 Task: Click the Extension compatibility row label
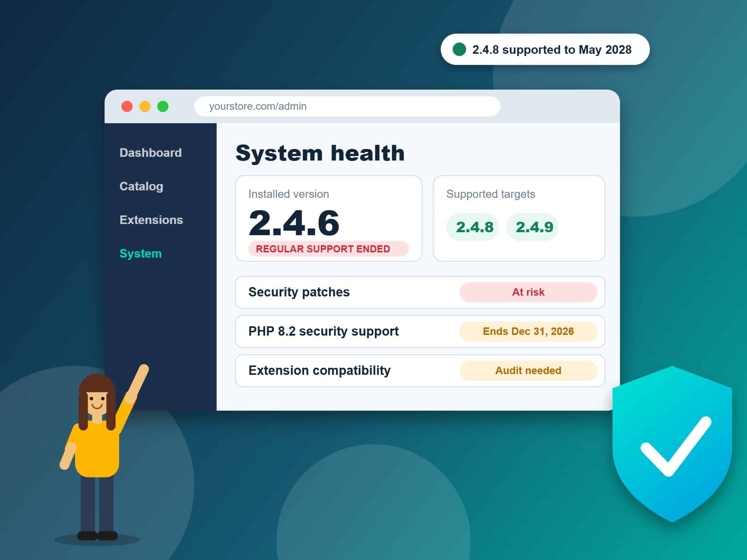click(319, 370)
